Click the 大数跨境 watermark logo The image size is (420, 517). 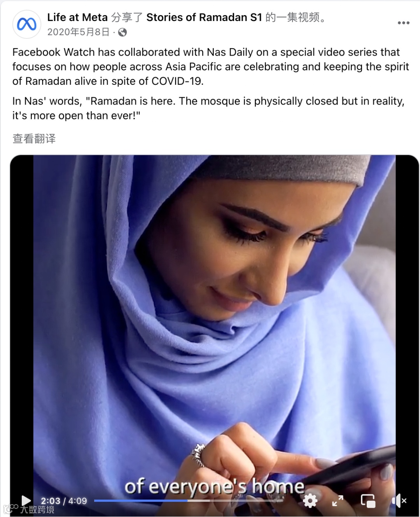[x=29, y=509]
